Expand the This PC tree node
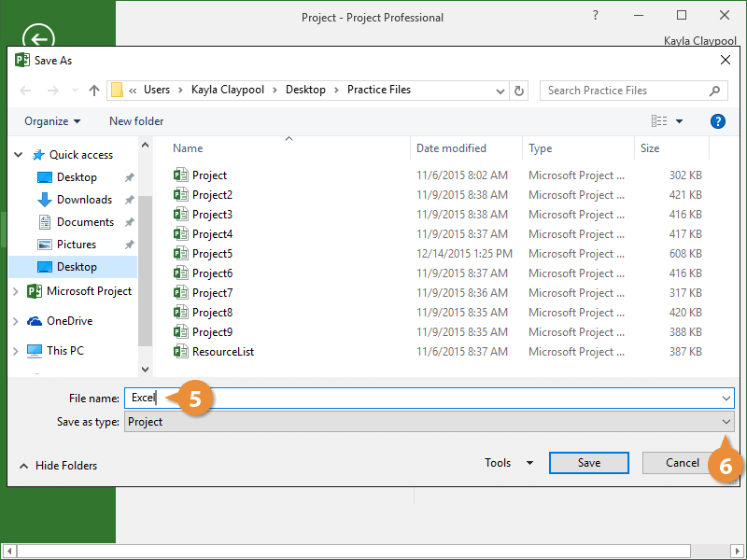Screen dimensions: 747x560 [16, 351]
